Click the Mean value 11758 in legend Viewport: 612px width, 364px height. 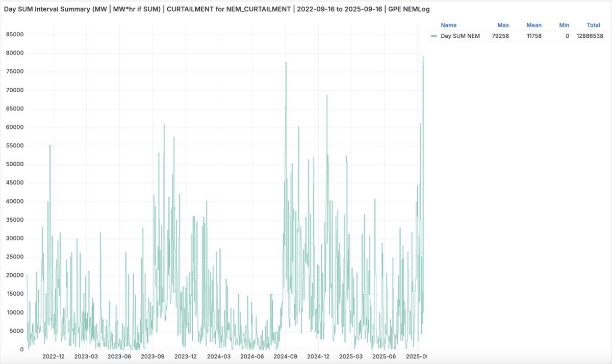click(x=534, y=36)
